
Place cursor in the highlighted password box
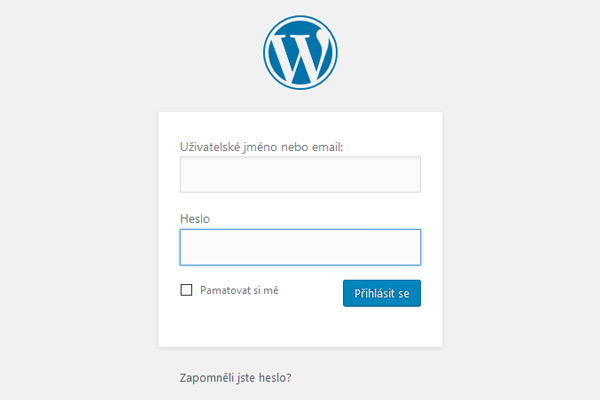[x=300, y=247]
